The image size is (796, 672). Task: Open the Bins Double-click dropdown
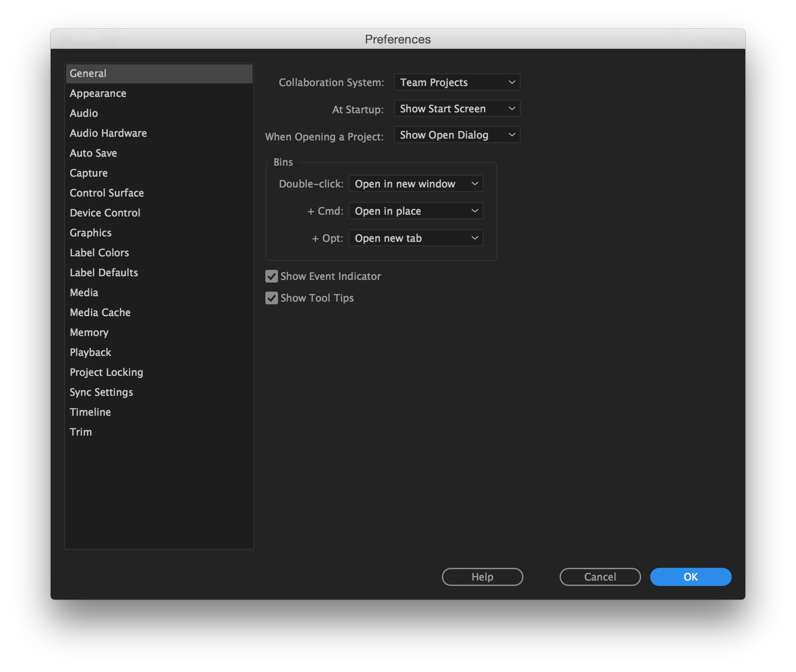(416, 184)
